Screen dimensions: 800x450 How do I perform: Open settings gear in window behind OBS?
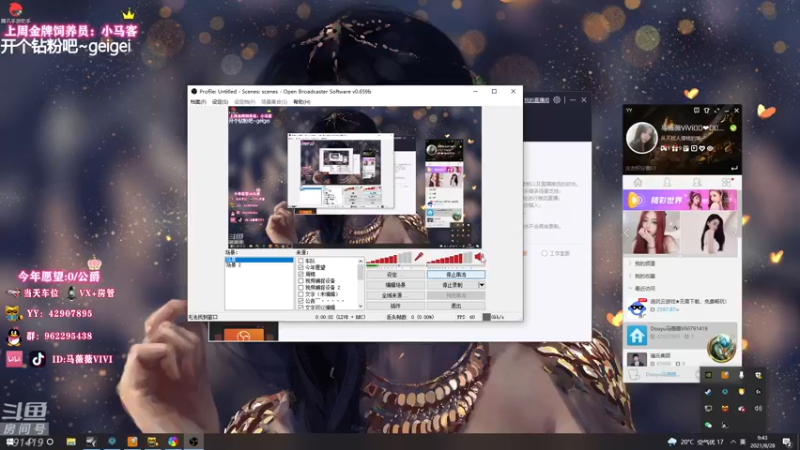coord(557,100)
